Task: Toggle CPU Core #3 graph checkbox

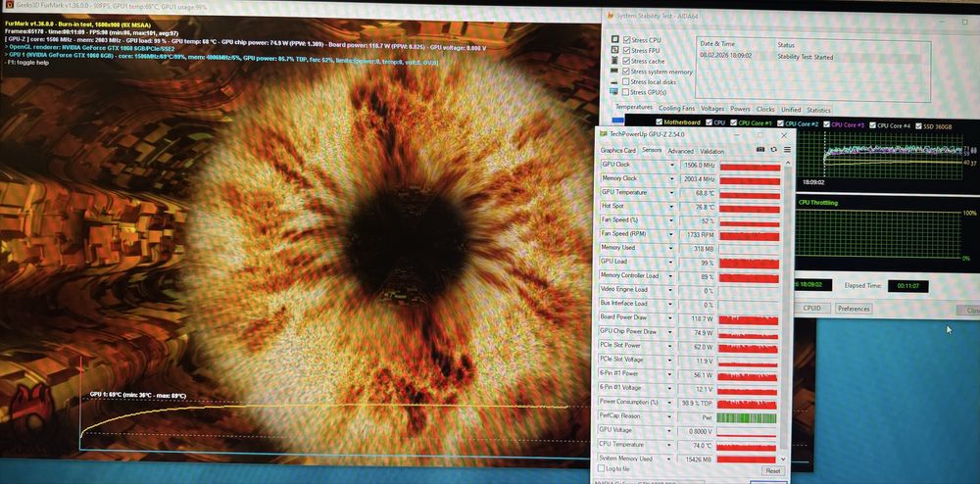Action: tap(827, 124)
